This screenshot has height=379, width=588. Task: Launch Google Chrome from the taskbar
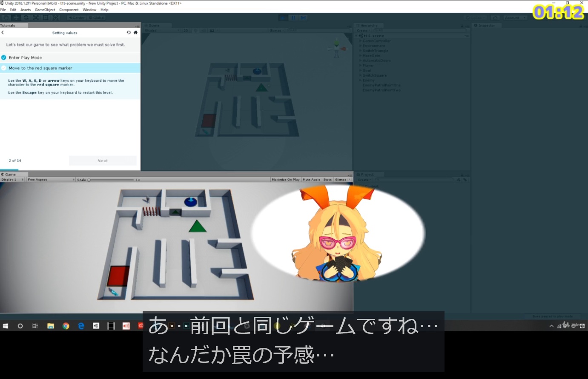pos(66,326)
